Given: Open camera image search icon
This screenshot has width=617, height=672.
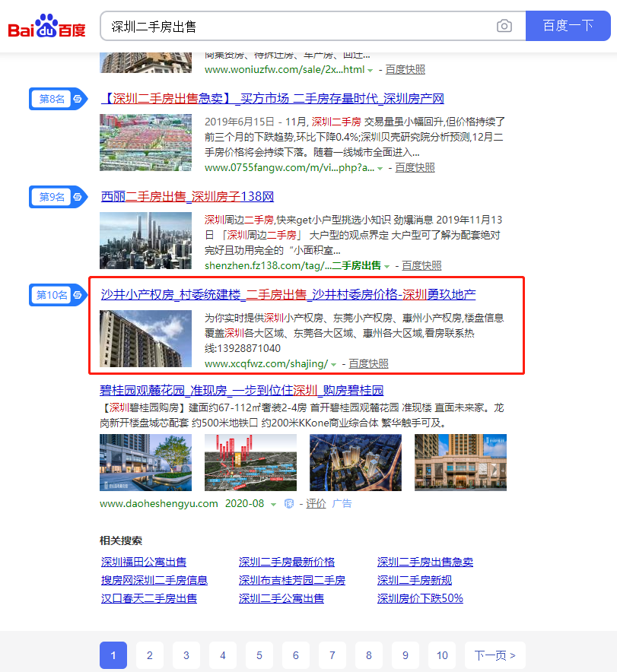Looking at the screenshot, I should click(x=504, y=26).
